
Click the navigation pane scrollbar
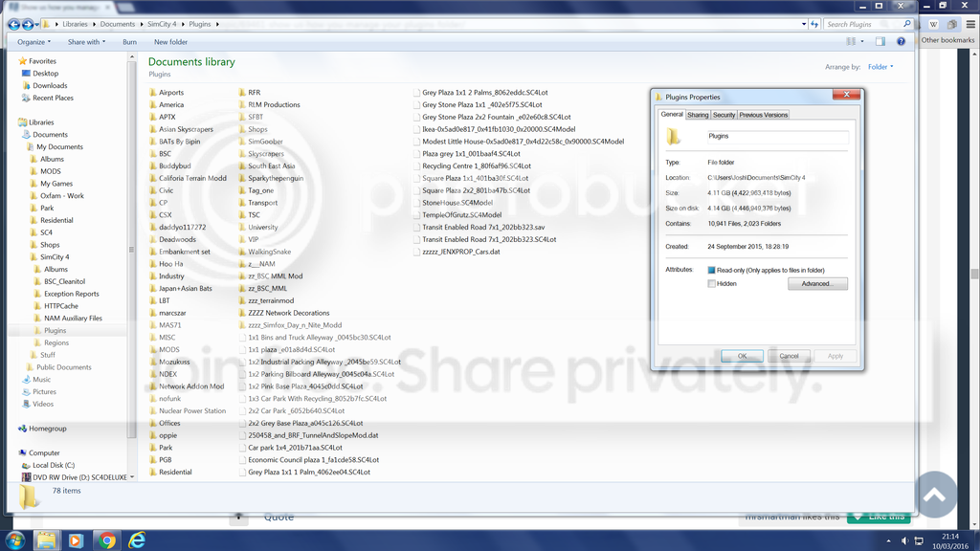pos(131,250)
